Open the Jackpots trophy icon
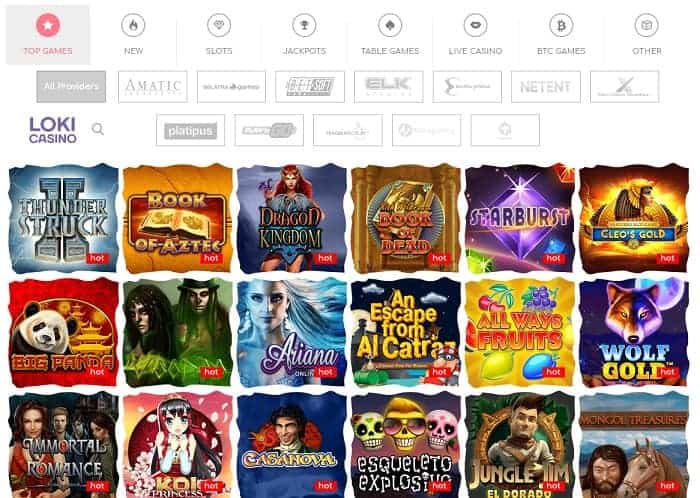The width and height of the screenshot is (700, 498). [x=304, y=25]
